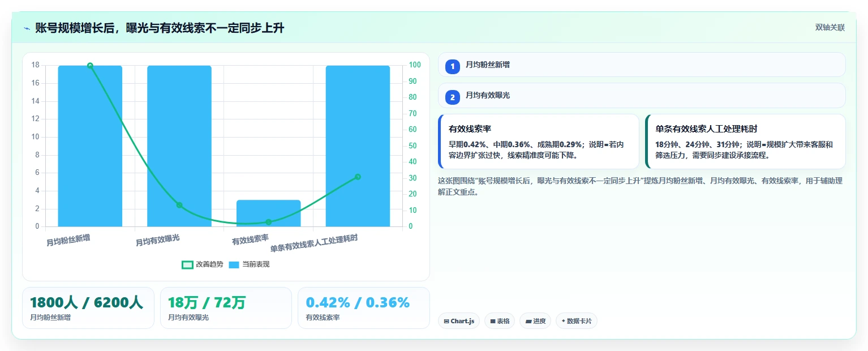The height and width of the screenshot is (351, 868).
Task: Click trend line point above 月均有效曝光
Action: (179, 205)
